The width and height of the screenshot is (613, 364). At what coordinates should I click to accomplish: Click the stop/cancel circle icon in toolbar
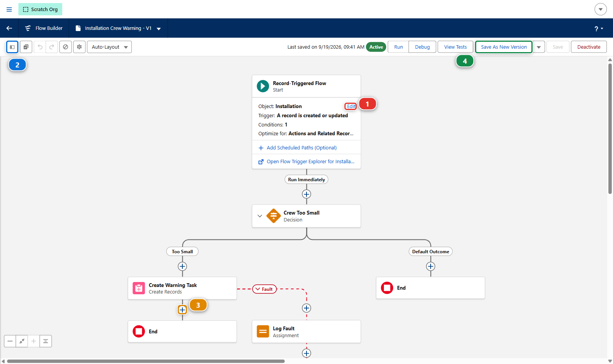click(66, 47)
